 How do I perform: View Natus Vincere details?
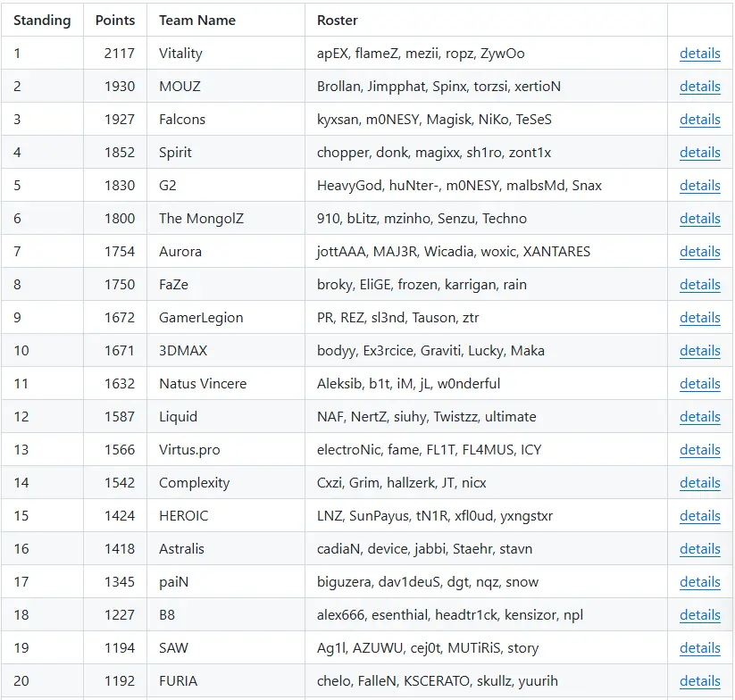coord(699,384)
